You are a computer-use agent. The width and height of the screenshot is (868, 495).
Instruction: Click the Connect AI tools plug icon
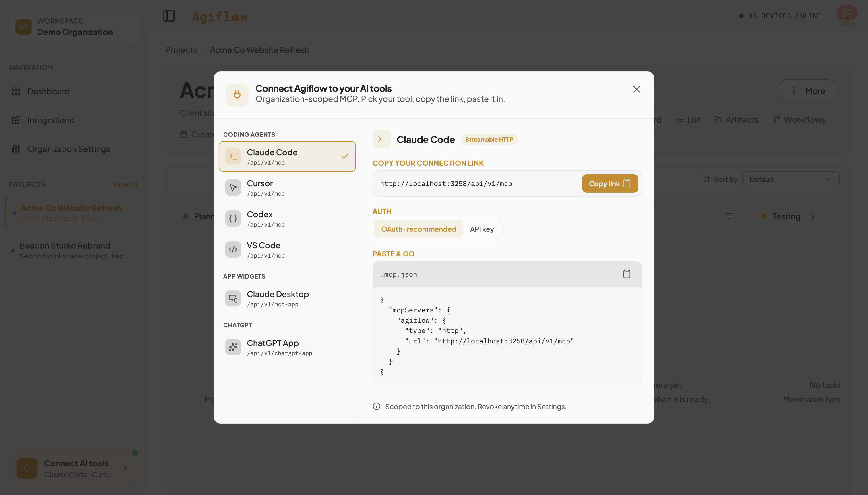27,468
